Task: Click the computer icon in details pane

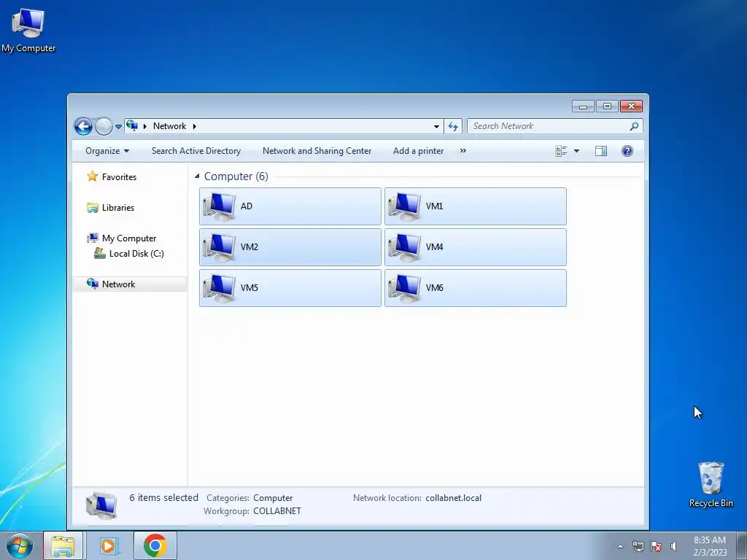Action: click(x=101, y=506)
